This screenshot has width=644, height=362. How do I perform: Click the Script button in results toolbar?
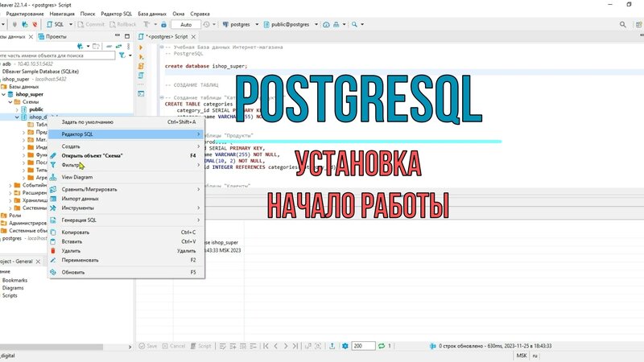point(200,346)
